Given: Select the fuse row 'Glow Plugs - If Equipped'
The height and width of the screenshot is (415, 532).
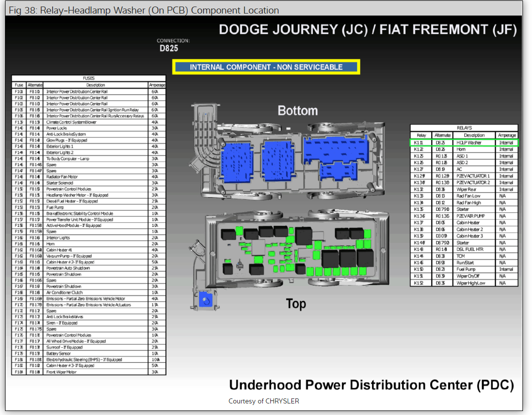Looking at the screenshot, I should pyautogui.click(x=89, y=141).
